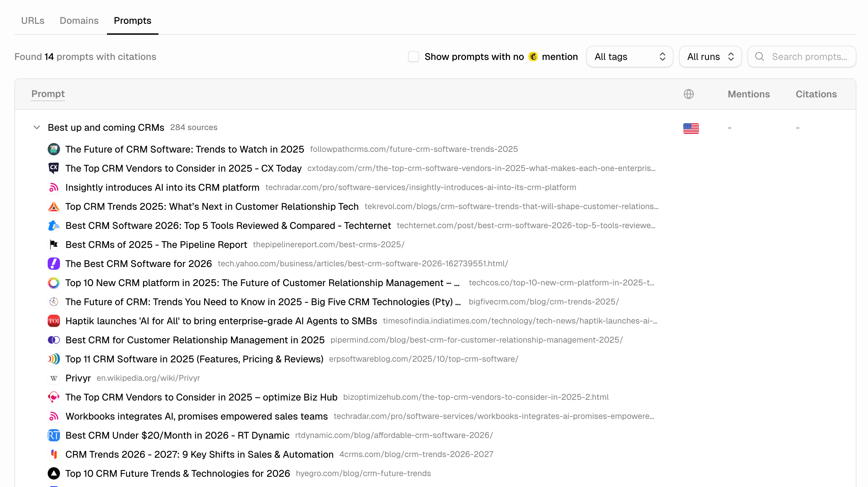Click the bizoptimizehub favicon
The width and height of the screenshot is (868, 487).
54,397
